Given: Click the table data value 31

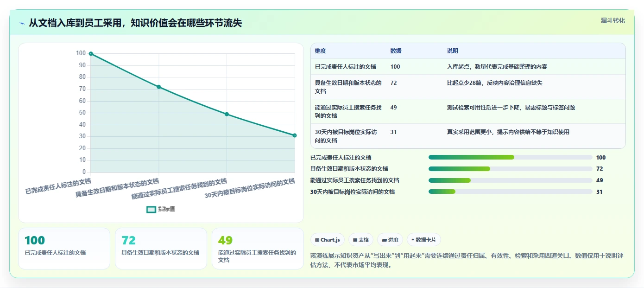Looking at the screenshot, I should [x=394, y=132].
